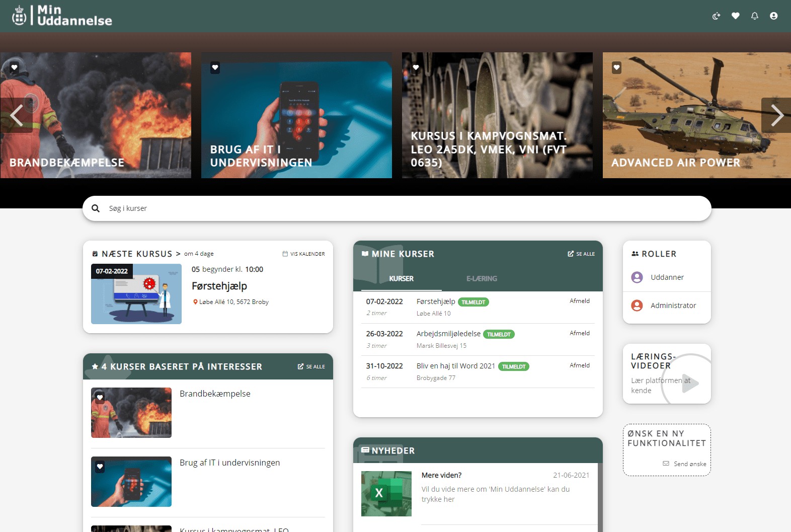This screenshot has width=791, height=532.
Task: Favorite the Kampvognsmat carousel card
Action: click(x=416, y=67)
